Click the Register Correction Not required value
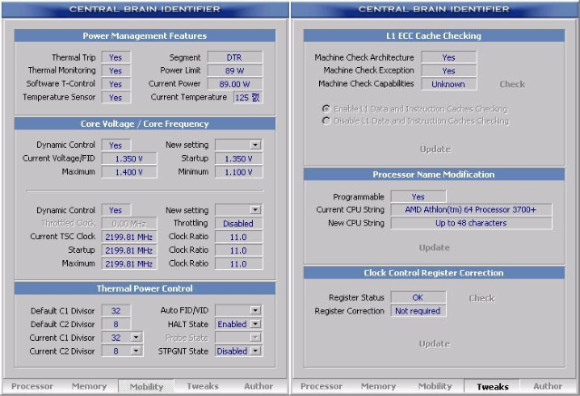 (x=418, y=311)
